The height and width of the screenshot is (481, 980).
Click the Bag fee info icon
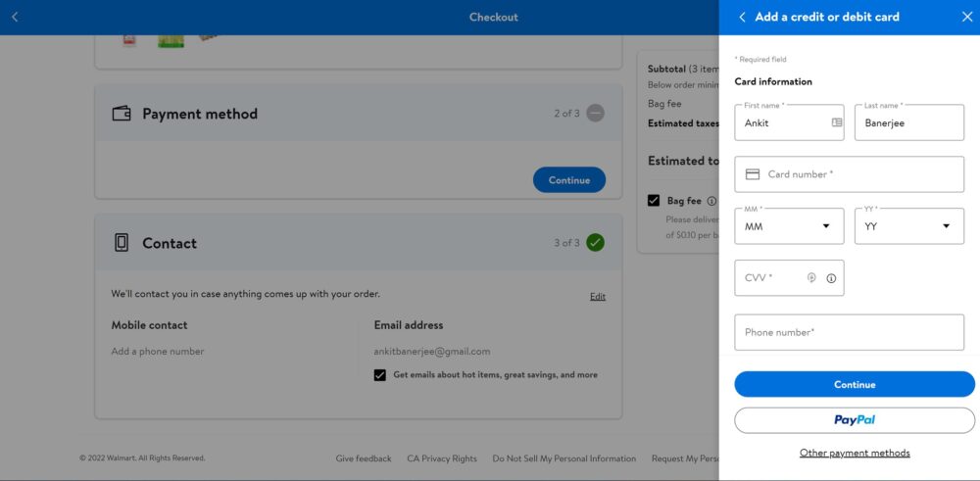(711, 201)
